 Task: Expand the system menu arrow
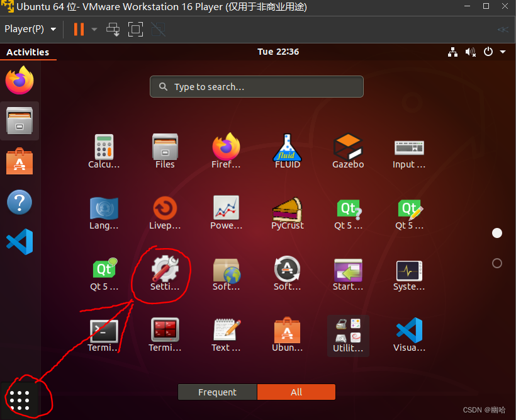(503, 52)
